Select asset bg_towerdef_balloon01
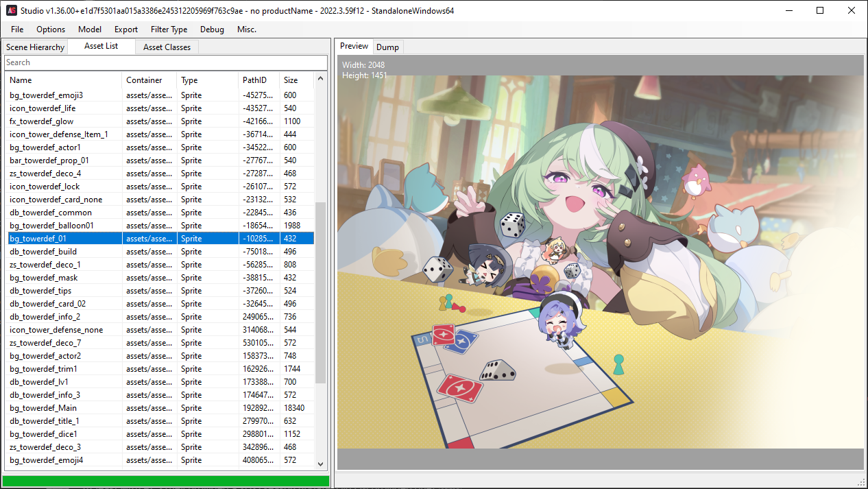868x489 pixels. (x=160, y=226)
